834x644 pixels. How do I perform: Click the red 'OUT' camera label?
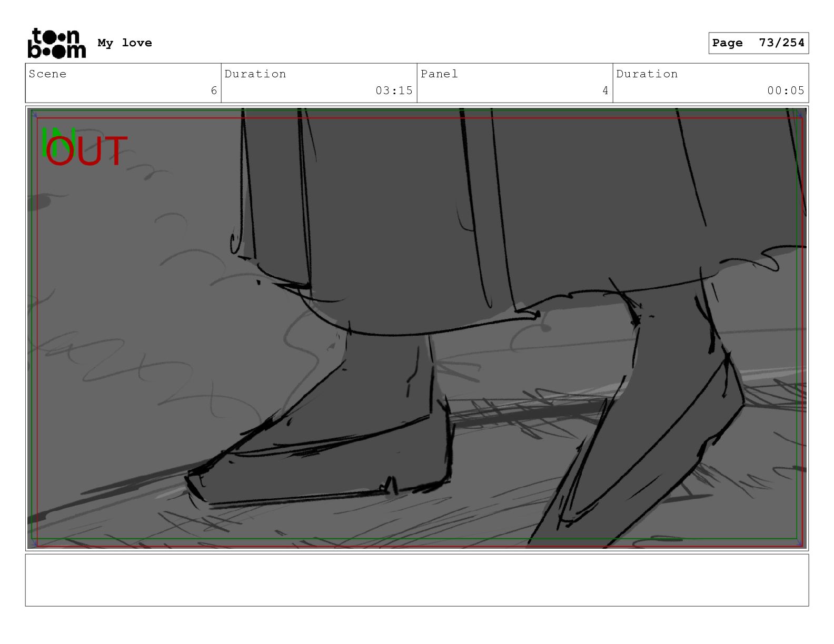[87, 152]
